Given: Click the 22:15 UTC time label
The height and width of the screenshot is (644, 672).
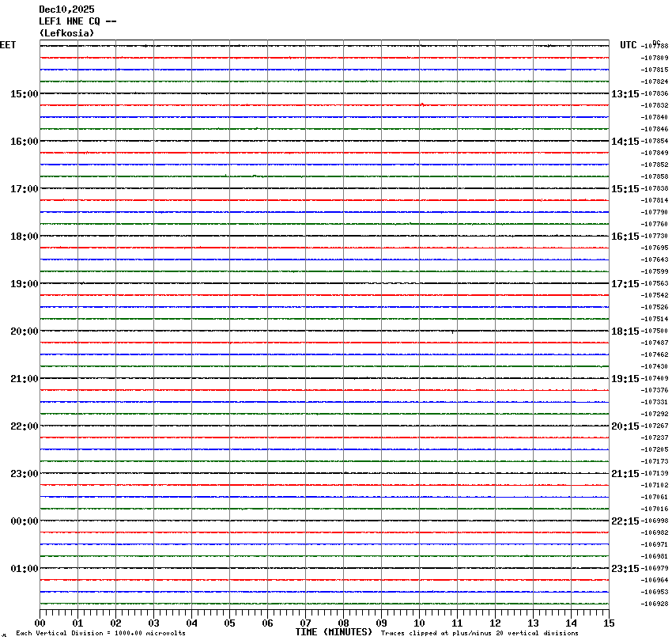Looking at the screenshot, I should 625,521.
